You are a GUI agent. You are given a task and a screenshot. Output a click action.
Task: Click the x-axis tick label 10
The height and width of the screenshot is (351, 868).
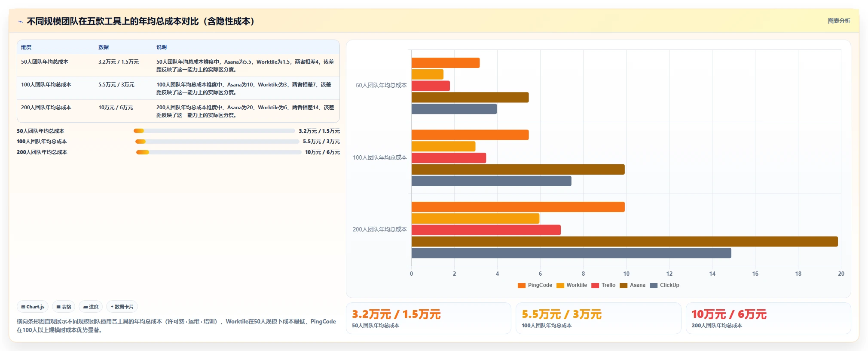click(626, 274)
